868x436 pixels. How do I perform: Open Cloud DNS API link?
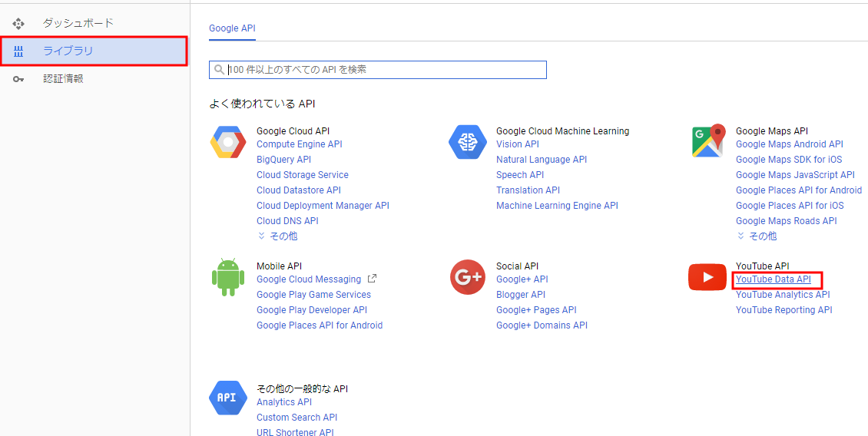(288, 221)
